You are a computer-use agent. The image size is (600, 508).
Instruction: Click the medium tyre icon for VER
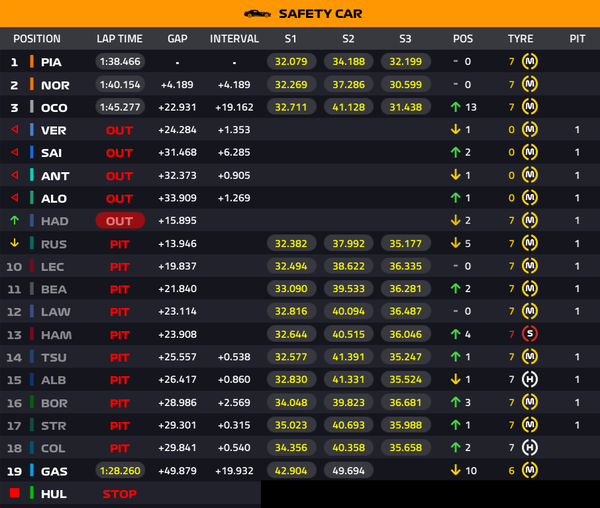click(x=530, y=130)
